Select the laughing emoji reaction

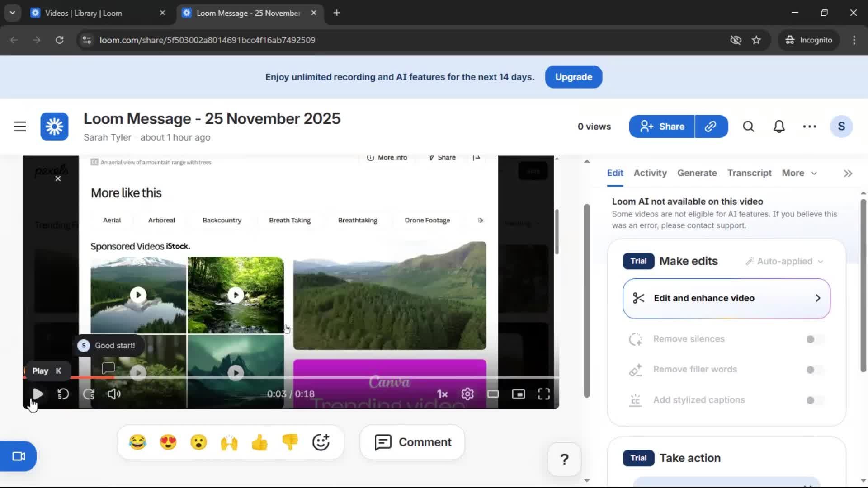tap(138, 442)
